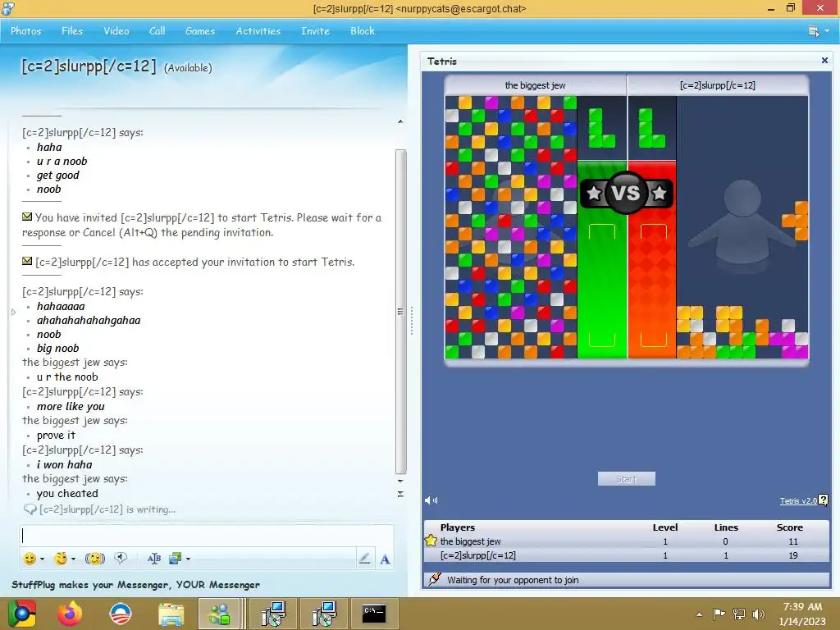Click the VS badge in Tetris
The image size is (840, 630).
click(626, 192)
